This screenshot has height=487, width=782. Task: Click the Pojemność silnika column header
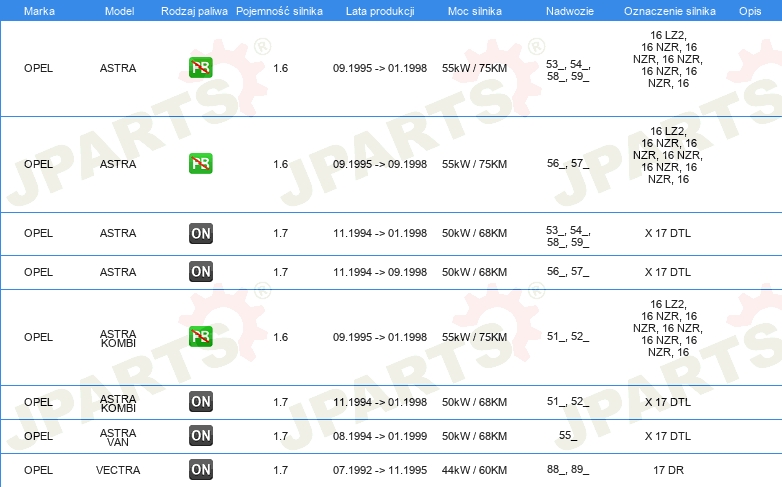point(279,11)
